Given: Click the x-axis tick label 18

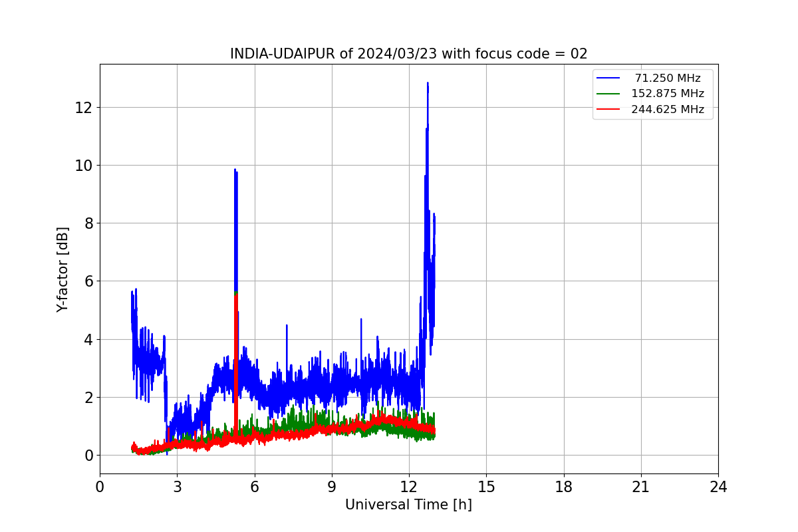Looking at the screenshot, I should click(x=564, y=487).
